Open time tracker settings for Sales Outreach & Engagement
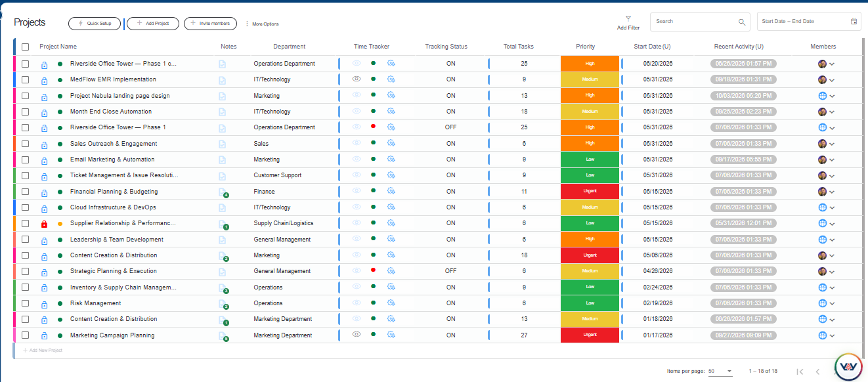This screenshot has width=868, height=382. (x=391, y=144)
